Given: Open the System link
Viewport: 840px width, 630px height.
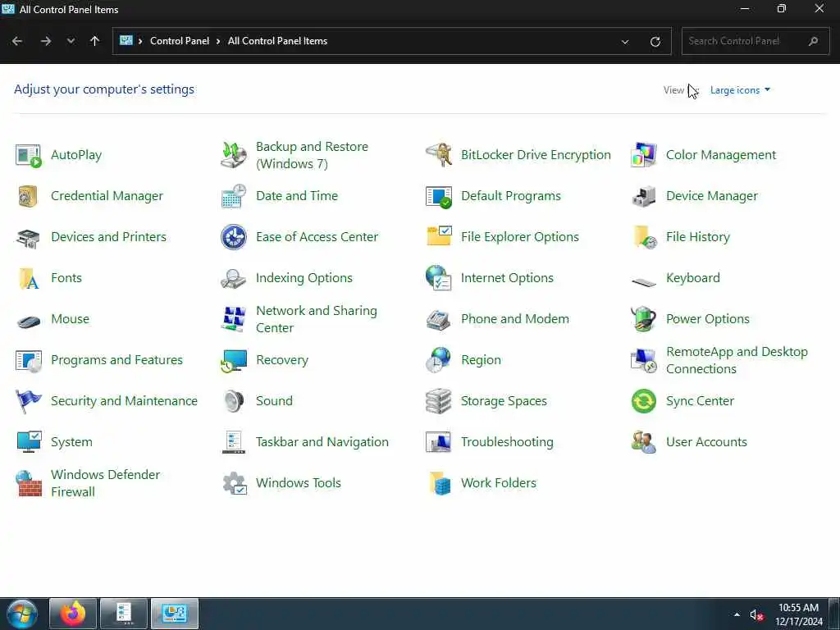Looking at the screenshot, I should (72, 442).
